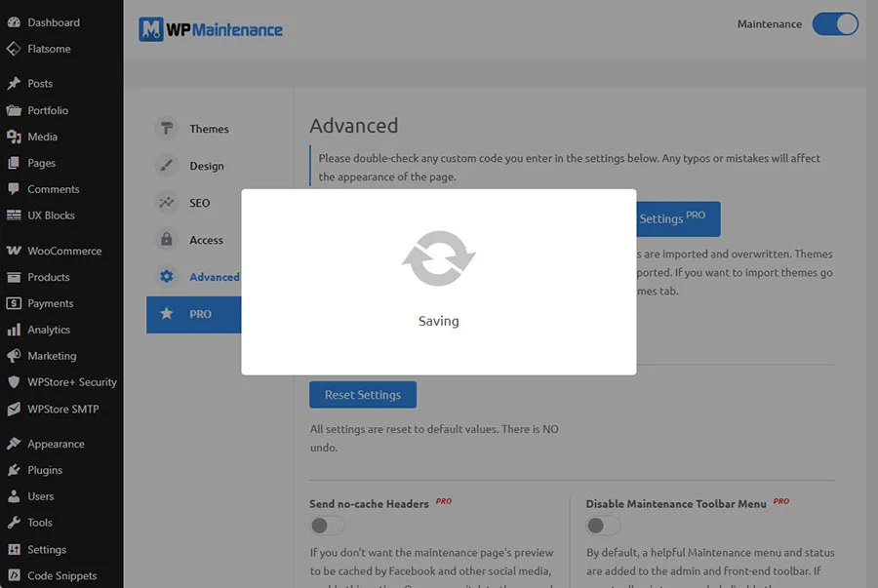
Task: Click the Access padlock icon
Action: (x=166, y=240)
